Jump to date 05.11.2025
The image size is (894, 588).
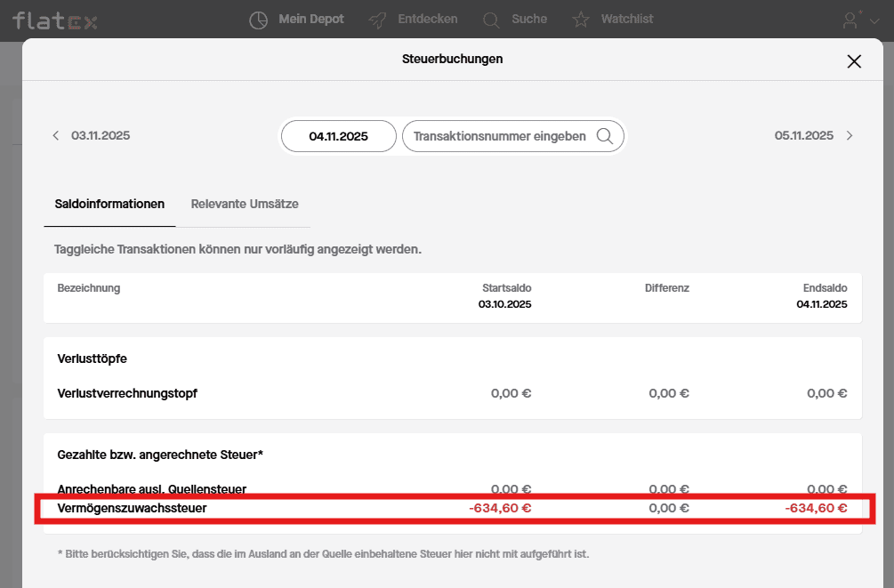[803, 136]
